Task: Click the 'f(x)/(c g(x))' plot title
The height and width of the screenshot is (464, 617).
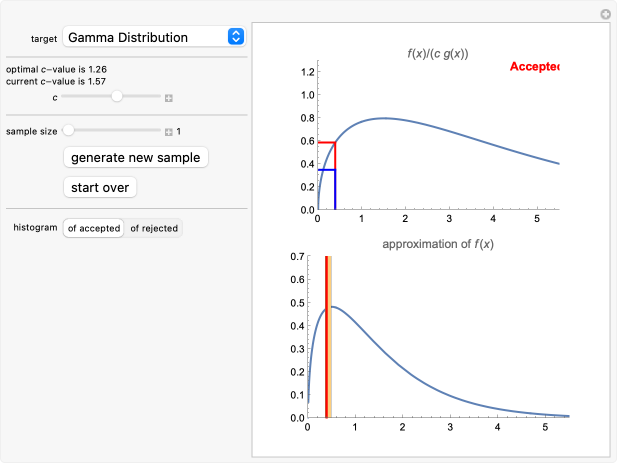Action: [x=424, y=54]
